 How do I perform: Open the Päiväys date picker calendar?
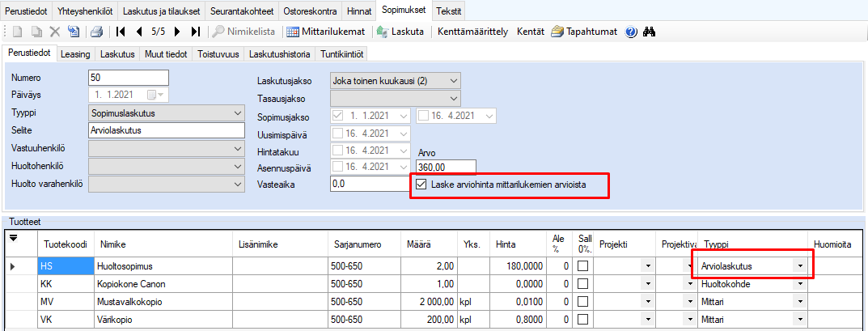(x=157, y=95)
